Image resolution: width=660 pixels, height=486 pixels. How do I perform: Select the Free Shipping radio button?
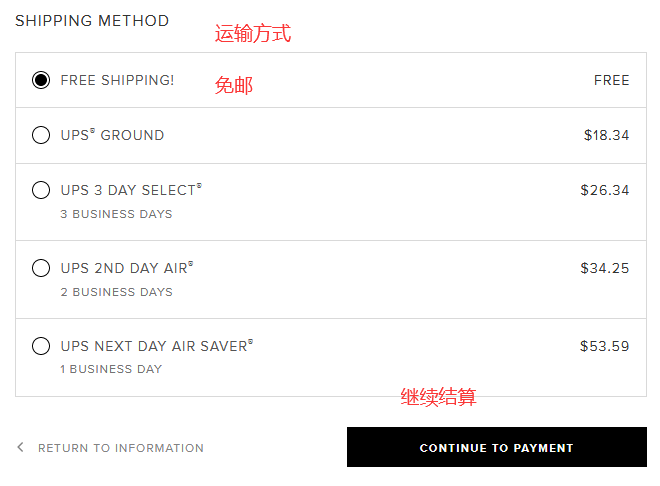41,80
